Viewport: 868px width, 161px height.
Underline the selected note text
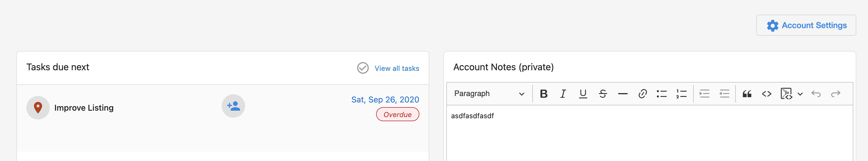[x=583, y=93]
